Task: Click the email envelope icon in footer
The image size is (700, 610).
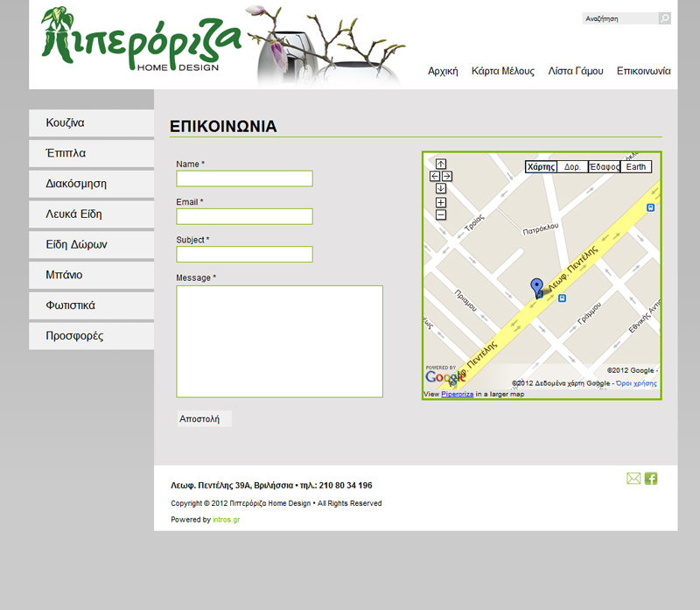Action: coord(633,478)
